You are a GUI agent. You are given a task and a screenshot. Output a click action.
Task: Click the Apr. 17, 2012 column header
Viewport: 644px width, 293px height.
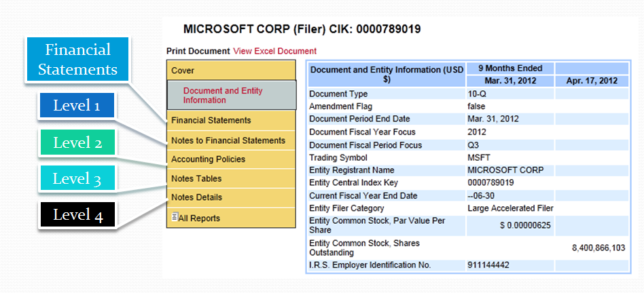tap(591, 80)
